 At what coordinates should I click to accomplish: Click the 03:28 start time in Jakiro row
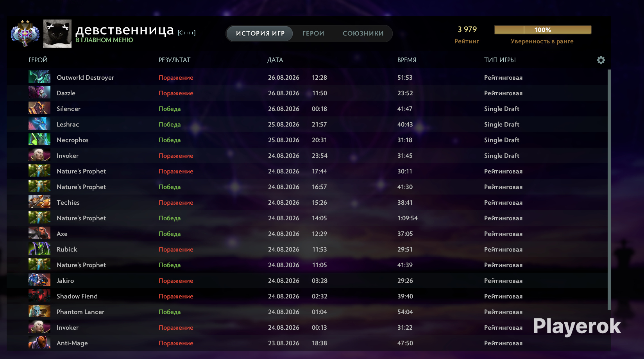319,280
